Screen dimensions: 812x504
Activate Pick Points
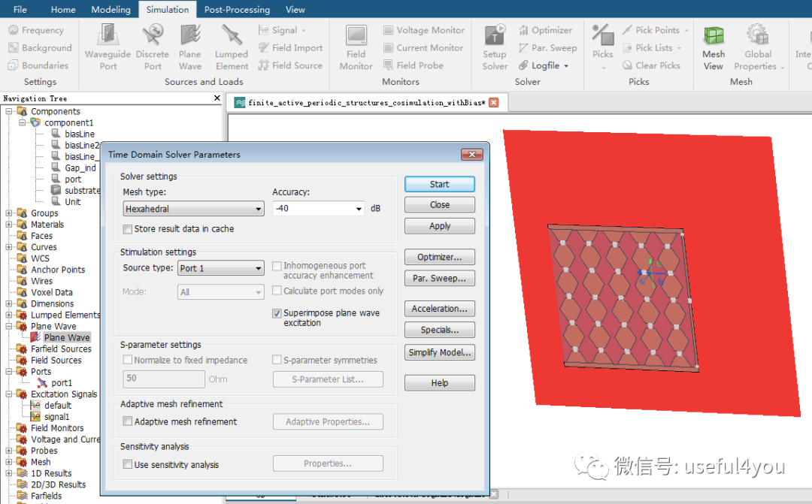[655, 30]
